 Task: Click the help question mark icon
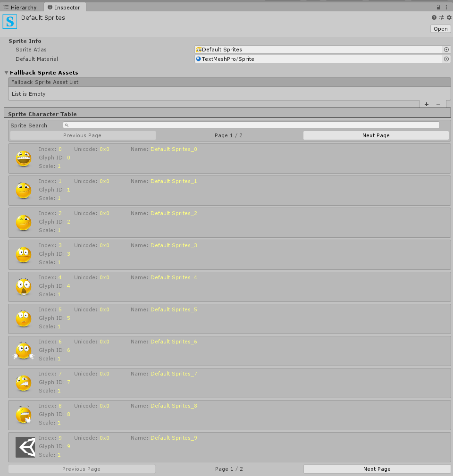[x=434, y=17]
